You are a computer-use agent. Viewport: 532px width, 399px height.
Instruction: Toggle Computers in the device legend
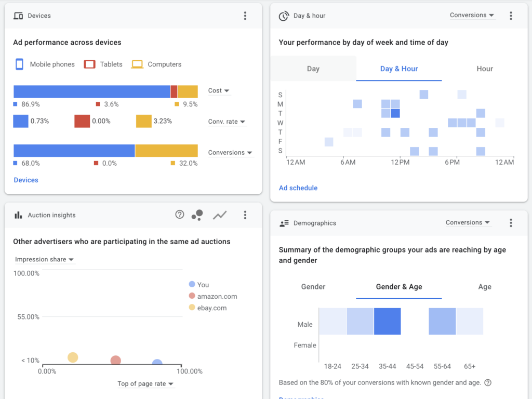(x=156, y=64)
